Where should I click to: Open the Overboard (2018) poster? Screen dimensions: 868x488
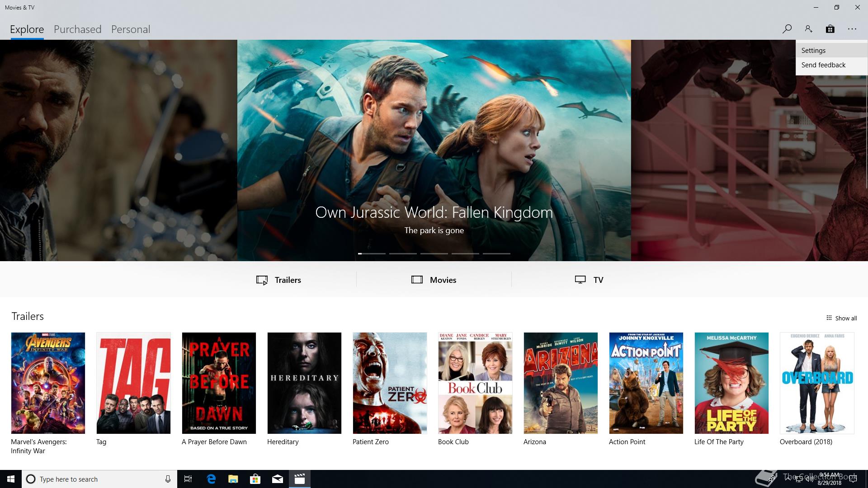click(817, 383)
